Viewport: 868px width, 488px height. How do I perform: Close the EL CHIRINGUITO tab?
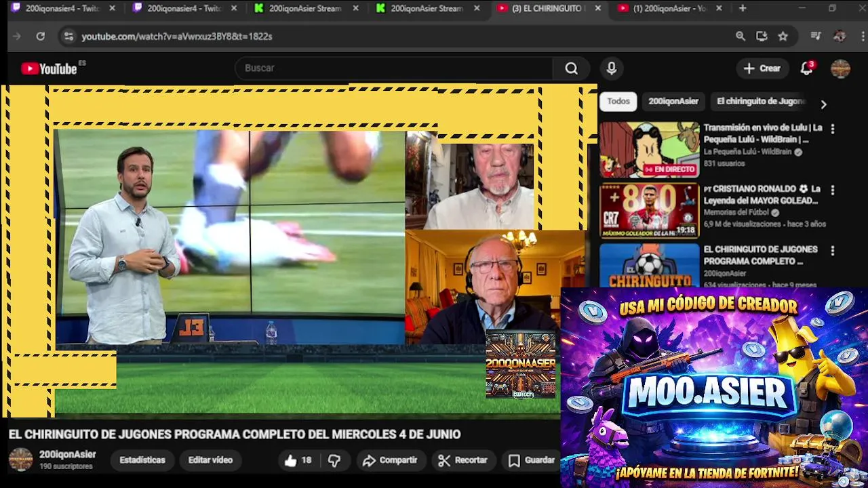[597, 8]
